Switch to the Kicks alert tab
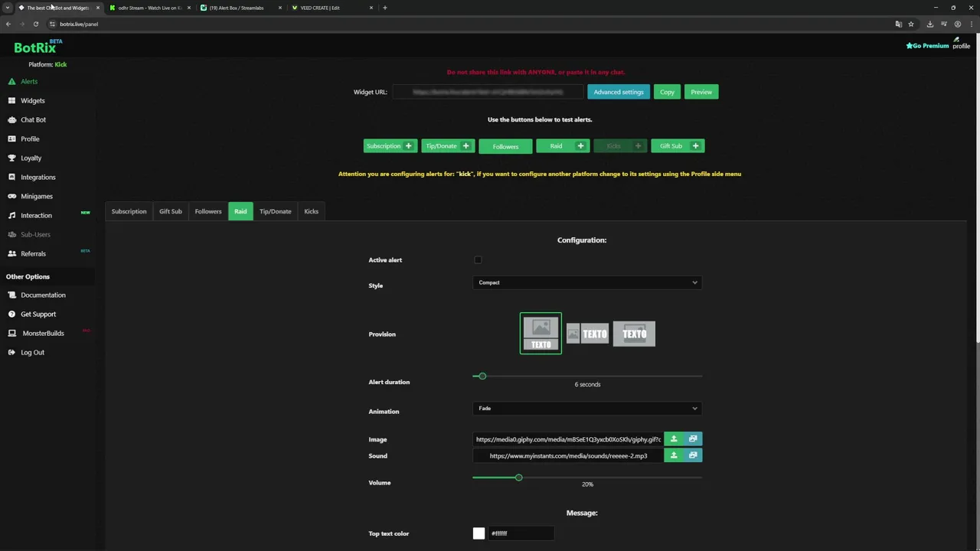Viewport: 980px width, 551px height. tap(311, 212)
